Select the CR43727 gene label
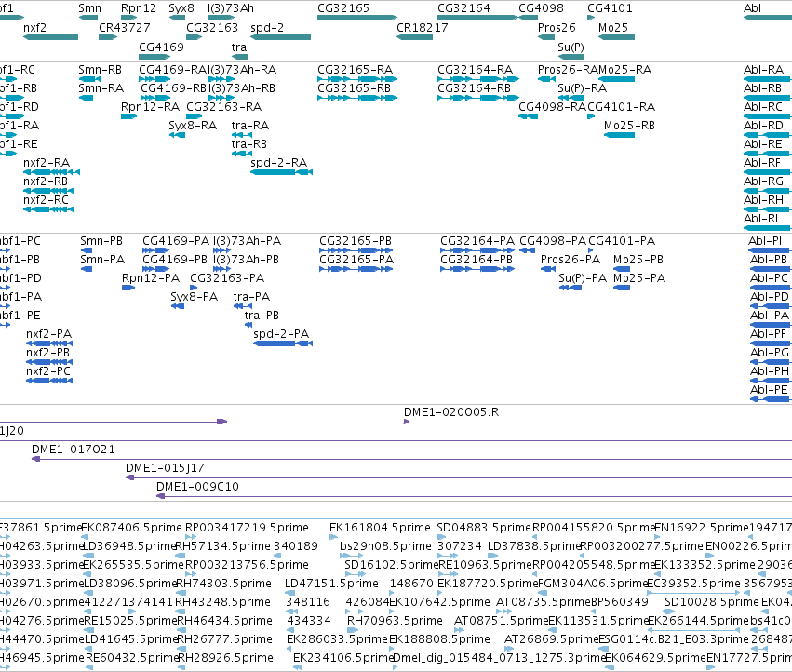The height and width of the screenshot is (672, 792). [125, 28]
